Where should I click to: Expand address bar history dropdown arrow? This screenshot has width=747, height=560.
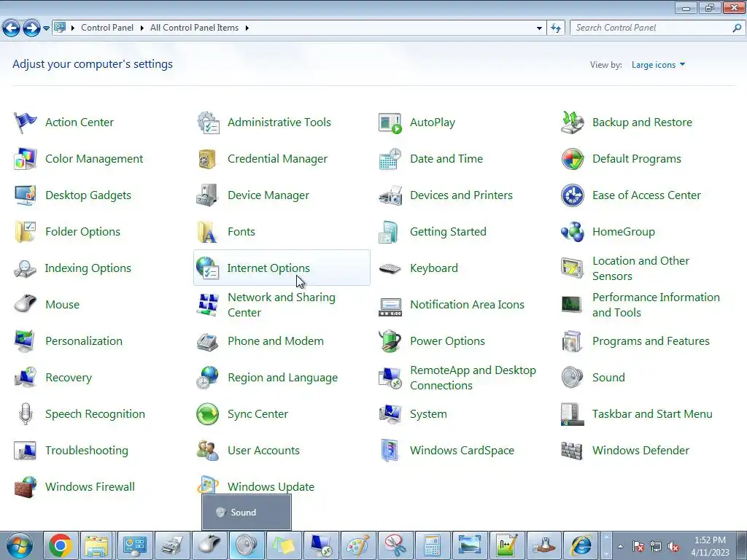539,28
